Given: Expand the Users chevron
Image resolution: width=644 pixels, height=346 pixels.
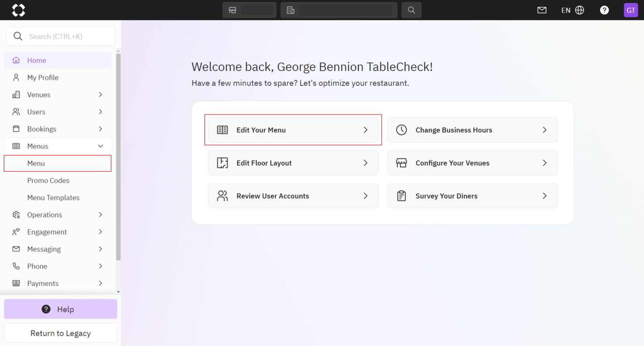Looking at the screenshot, I should (x=100, y=112).
